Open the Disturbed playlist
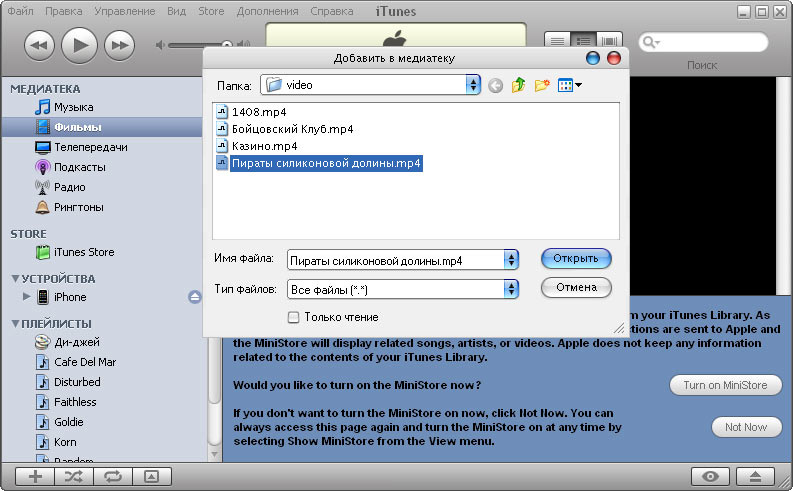 [x=77, y=382]
